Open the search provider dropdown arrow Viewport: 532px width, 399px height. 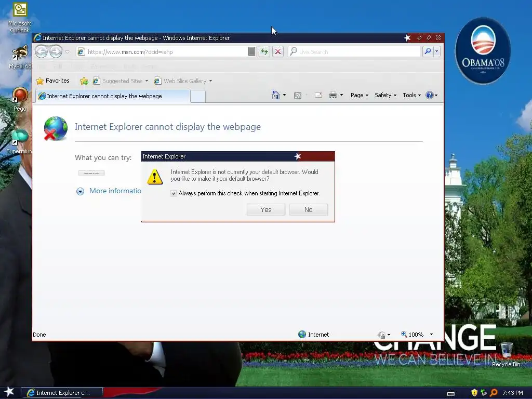[x=436, y=51]
